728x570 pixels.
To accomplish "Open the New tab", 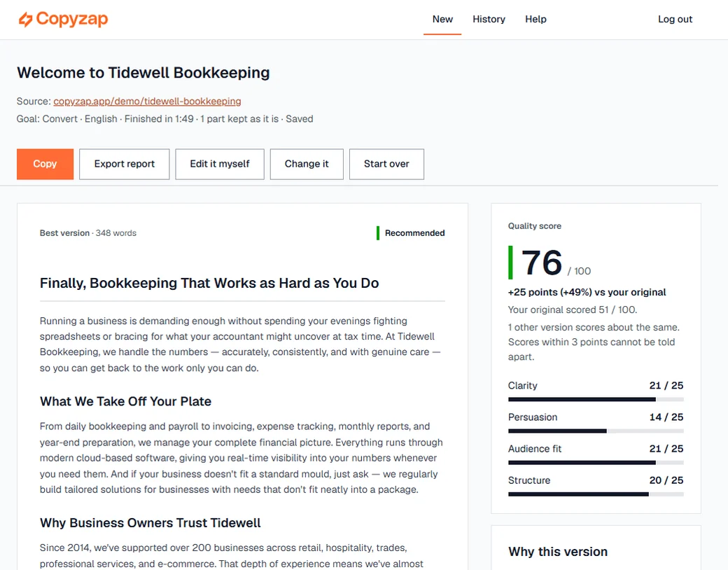I will [x=442, y=20].
